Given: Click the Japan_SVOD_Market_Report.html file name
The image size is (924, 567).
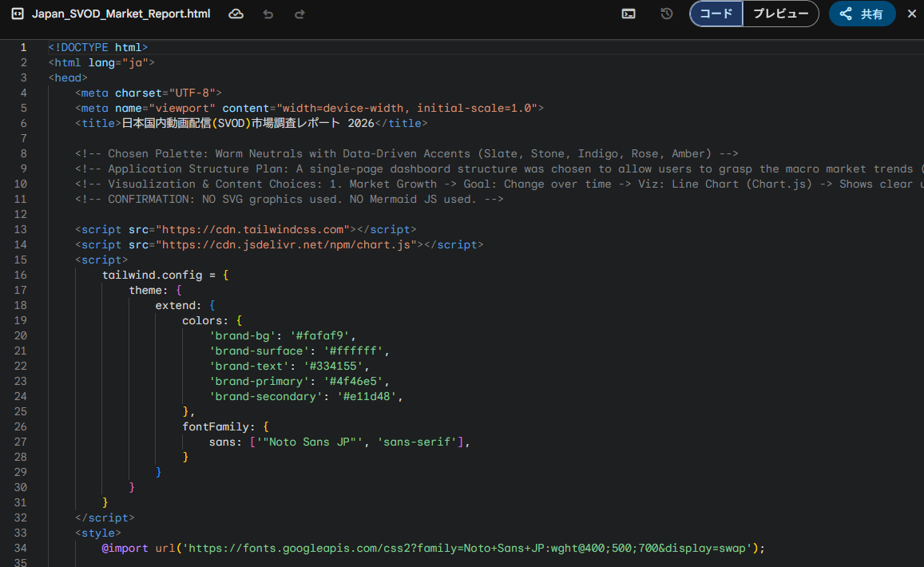Looking at the screenshot, I should coord(121,14).
